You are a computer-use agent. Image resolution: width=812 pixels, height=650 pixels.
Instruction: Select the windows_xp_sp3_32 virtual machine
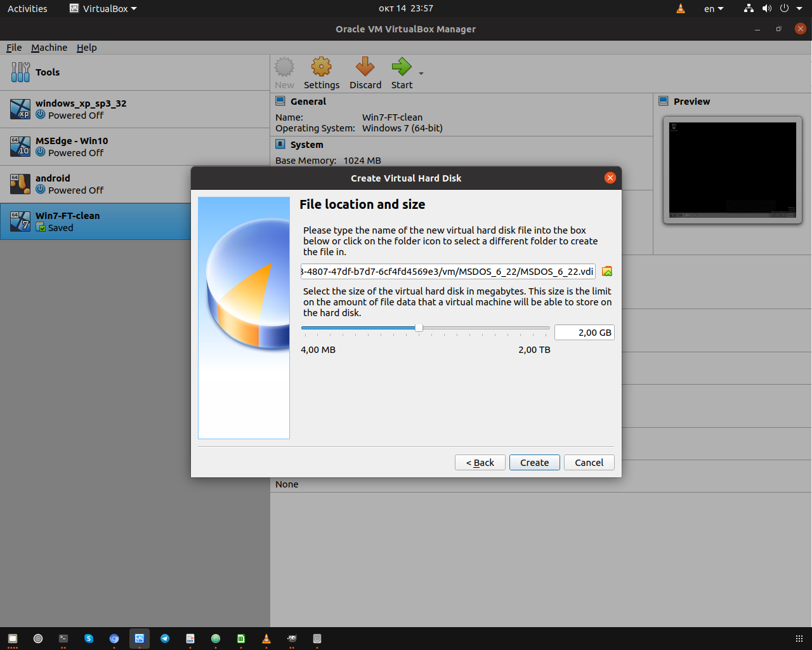coord(134,109)
